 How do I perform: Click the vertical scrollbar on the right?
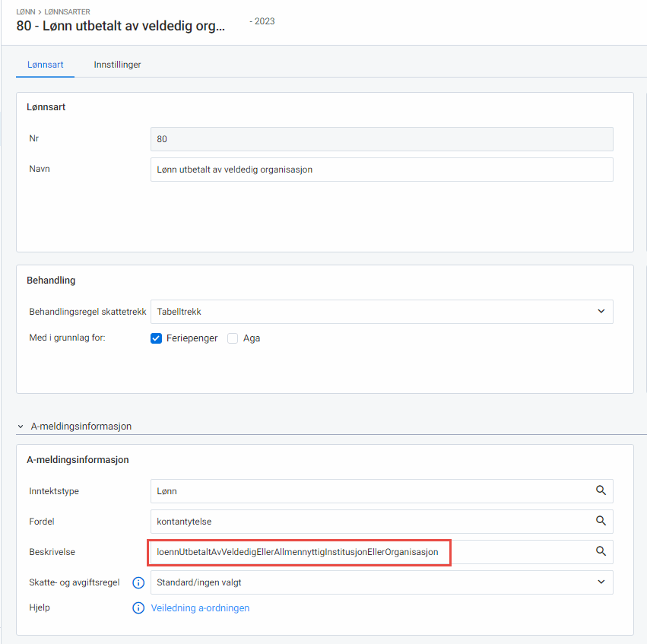click(644, 228)
